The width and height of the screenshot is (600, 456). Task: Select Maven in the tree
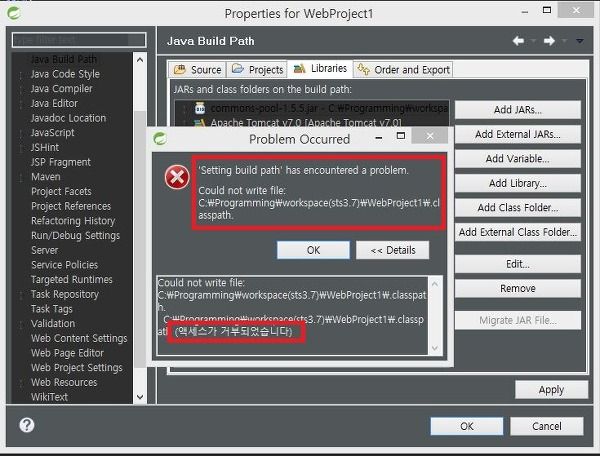46,177
